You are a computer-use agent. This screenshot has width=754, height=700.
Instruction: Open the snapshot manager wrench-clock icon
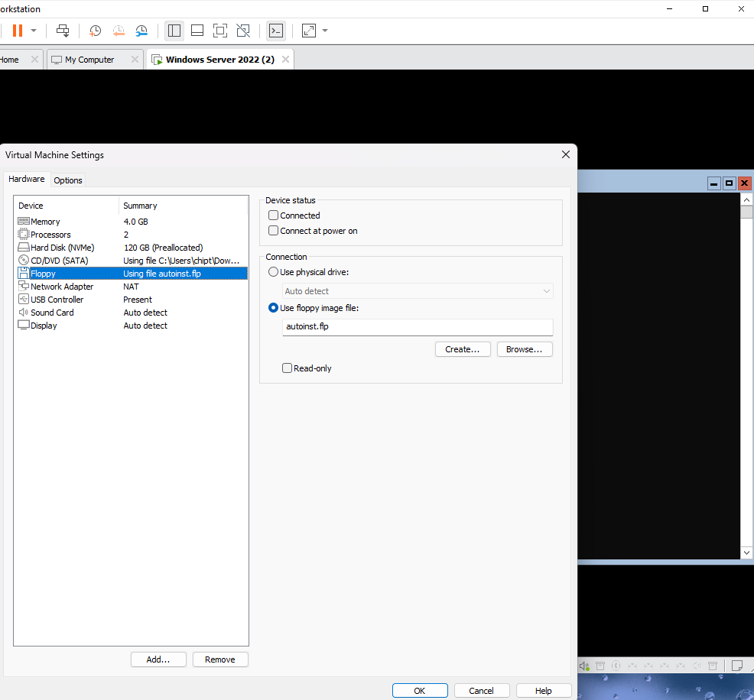coord(141,31)
